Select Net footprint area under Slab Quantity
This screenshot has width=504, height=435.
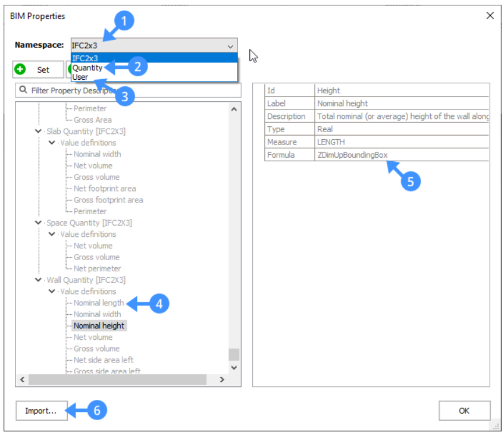coord(105,189)
